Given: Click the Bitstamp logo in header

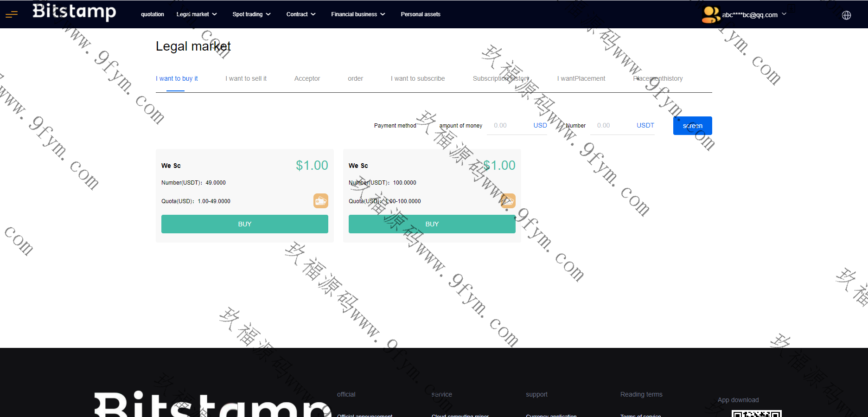Looking at the screenshot, I should click(74, 12).
